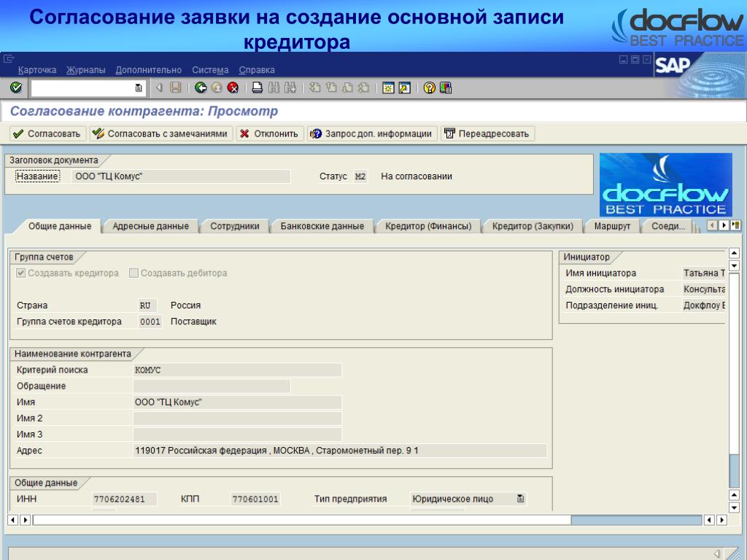The image size is (747, 560).
Task: Open the Тип предприятия dropdown list
Action: pos(520,499)
